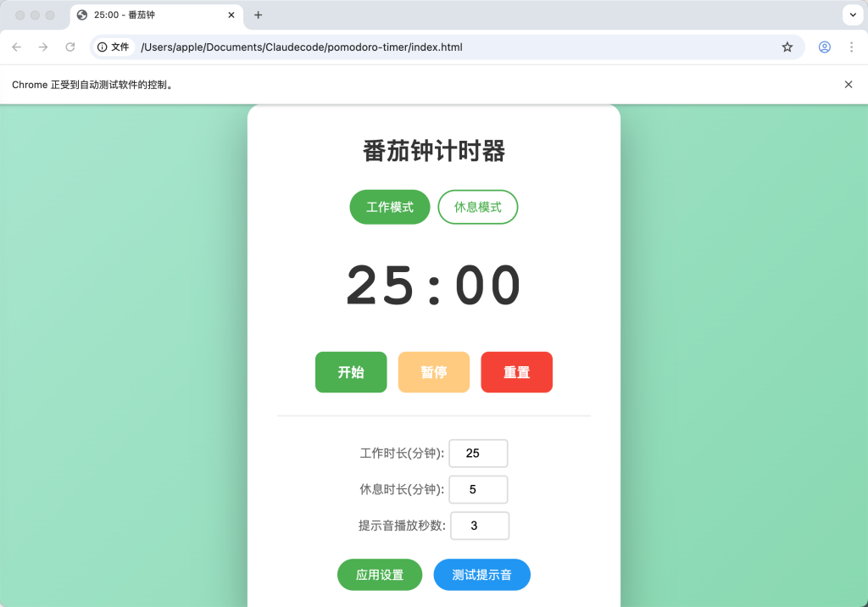Dismiss the automated test software notification bar

[848, 85]
